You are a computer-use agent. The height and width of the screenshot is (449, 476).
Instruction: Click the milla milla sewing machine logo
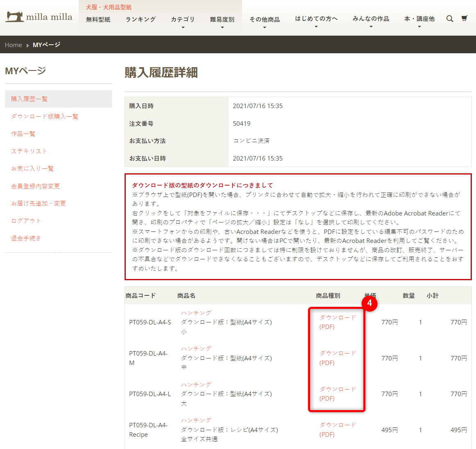point(39,17)
